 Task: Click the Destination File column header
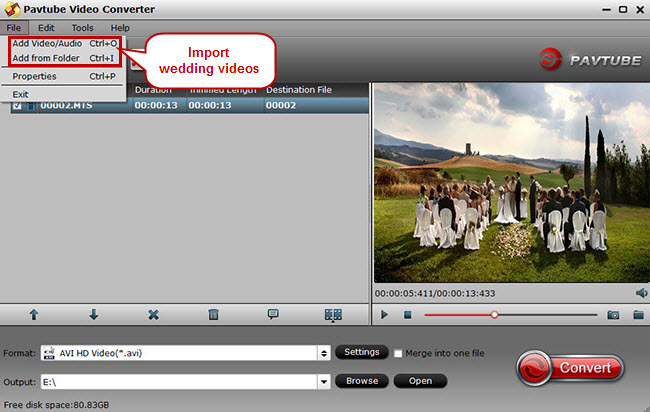pos(298,90)
